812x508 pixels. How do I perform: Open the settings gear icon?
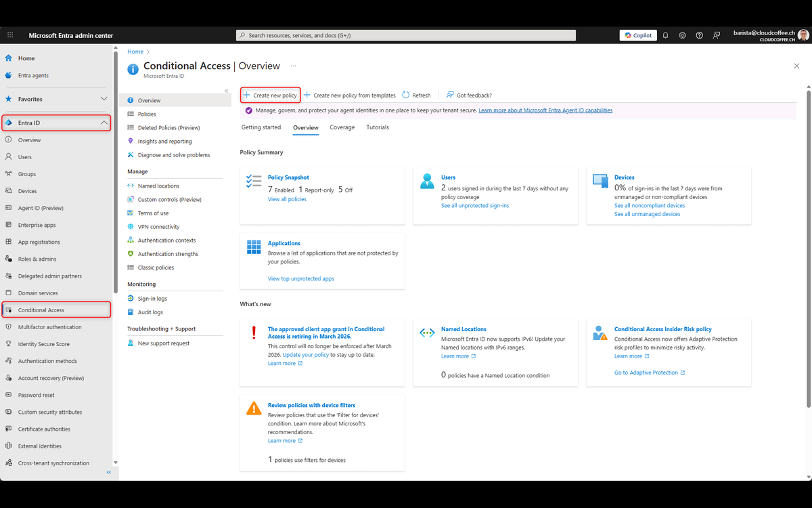pyautogui.click(x=682, y=35)
